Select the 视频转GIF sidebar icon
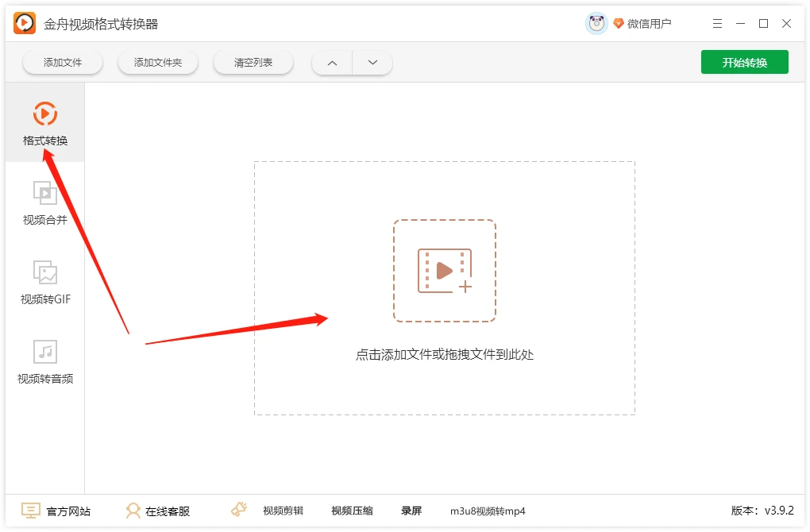This screenshot has width=810, height=532. pos(45,272)
